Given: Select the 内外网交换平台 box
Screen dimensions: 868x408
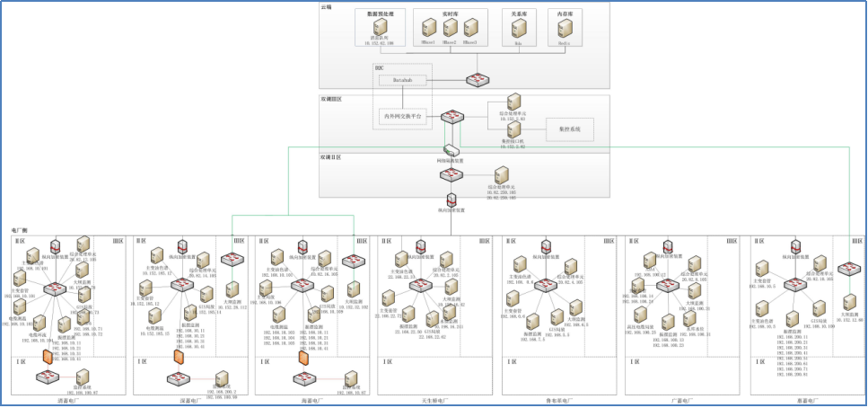Looking at the screenshot, I should click(x=402, y=117).
